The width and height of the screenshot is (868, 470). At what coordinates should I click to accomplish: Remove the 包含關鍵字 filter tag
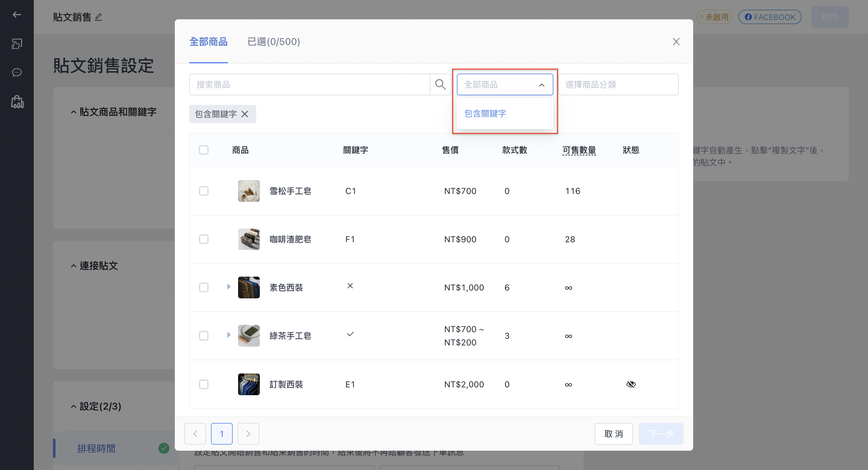point(245,114)
